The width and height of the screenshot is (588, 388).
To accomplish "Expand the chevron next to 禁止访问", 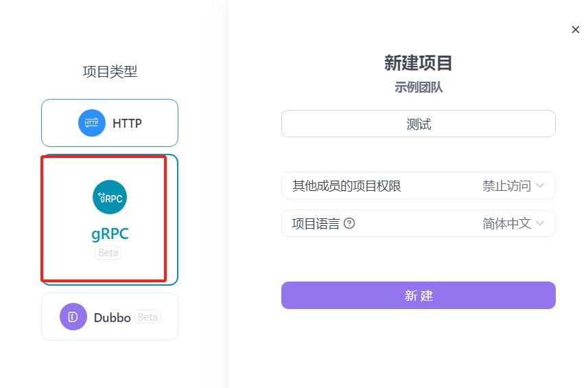I will tap(540, 185).
